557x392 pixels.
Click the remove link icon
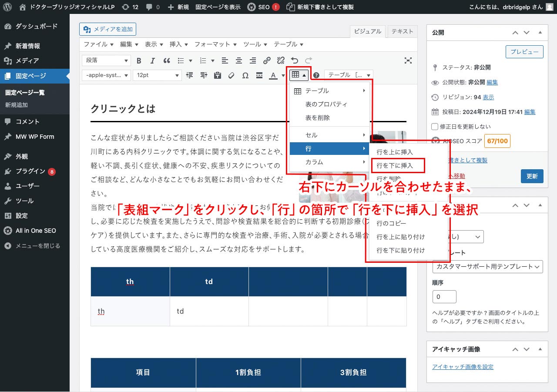pyautogui.click(x=281, y=61)
